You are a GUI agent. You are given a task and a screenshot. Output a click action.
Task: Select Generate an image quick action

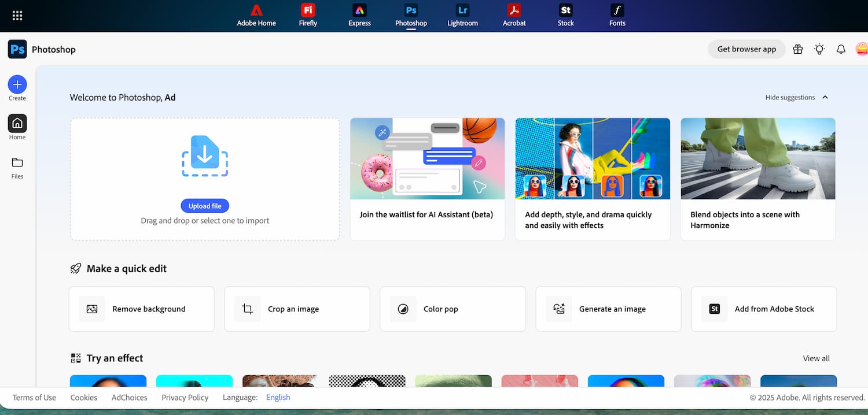point(608,309)
